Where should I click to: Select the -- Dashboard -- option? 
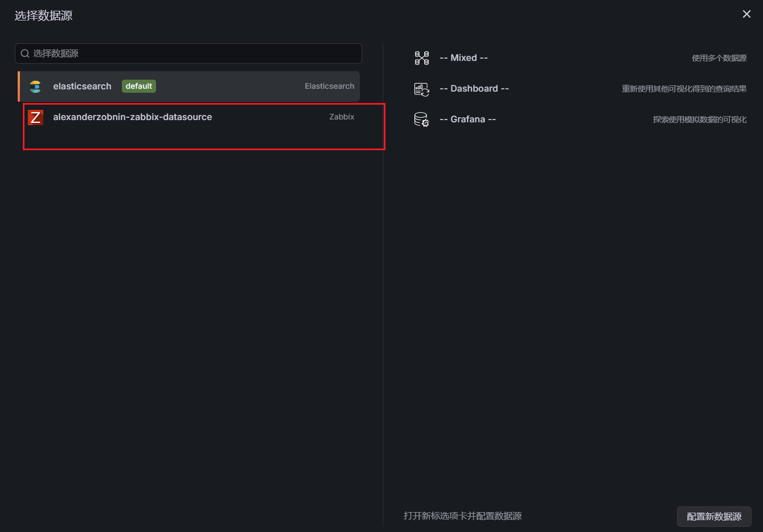[474, 89]
